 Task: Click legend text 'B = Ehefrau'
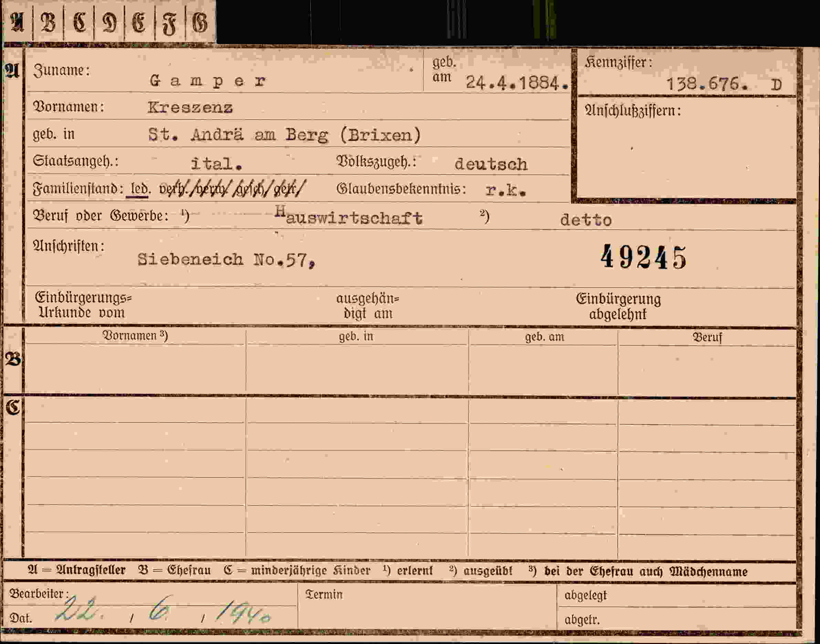[x=174, y=570]
